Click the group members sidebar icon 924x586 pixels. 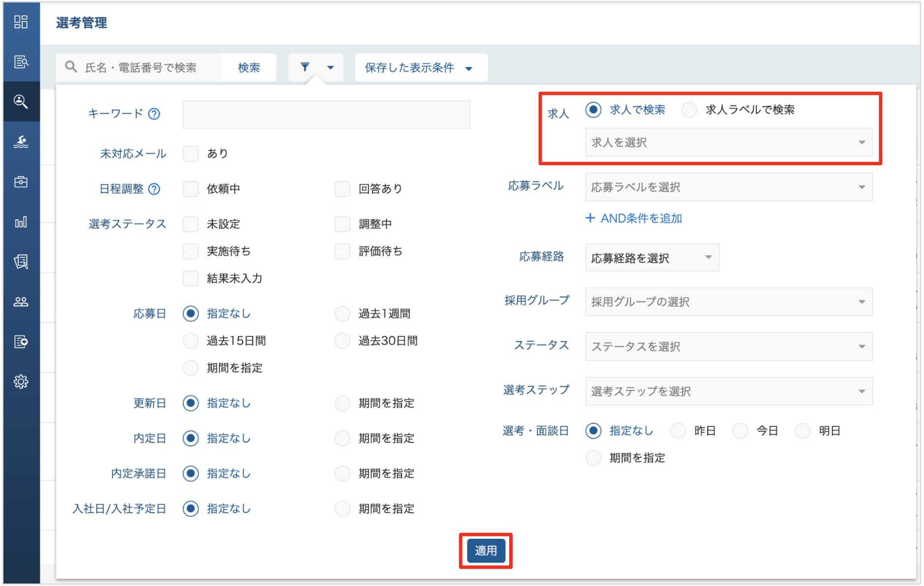(21, 301)
